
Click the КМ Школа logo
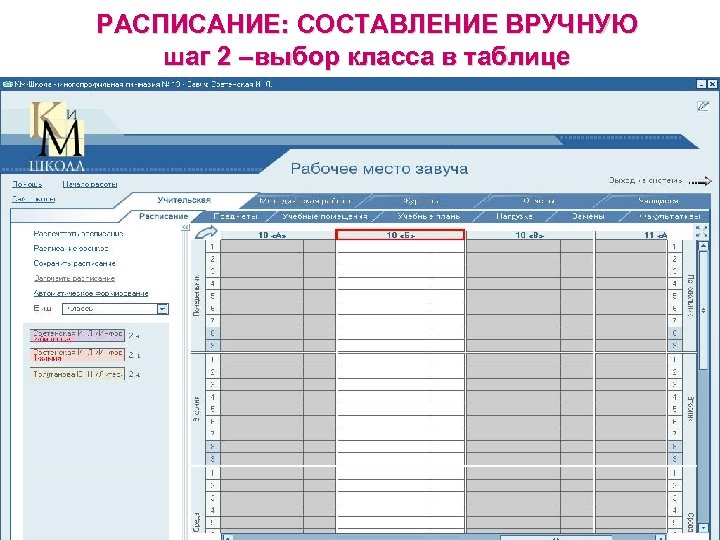coord(57,136)
